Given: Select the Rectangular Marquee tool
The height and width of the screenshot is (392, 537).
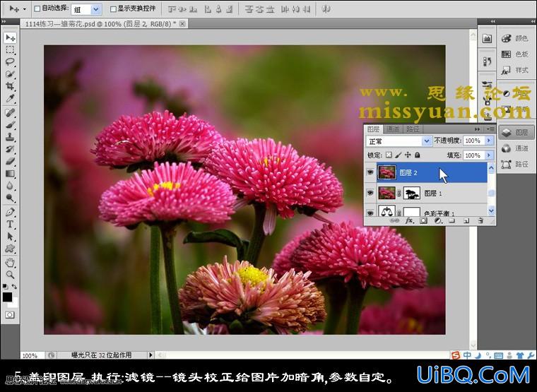Looking at the screenshot, I should tap(10, 50).
